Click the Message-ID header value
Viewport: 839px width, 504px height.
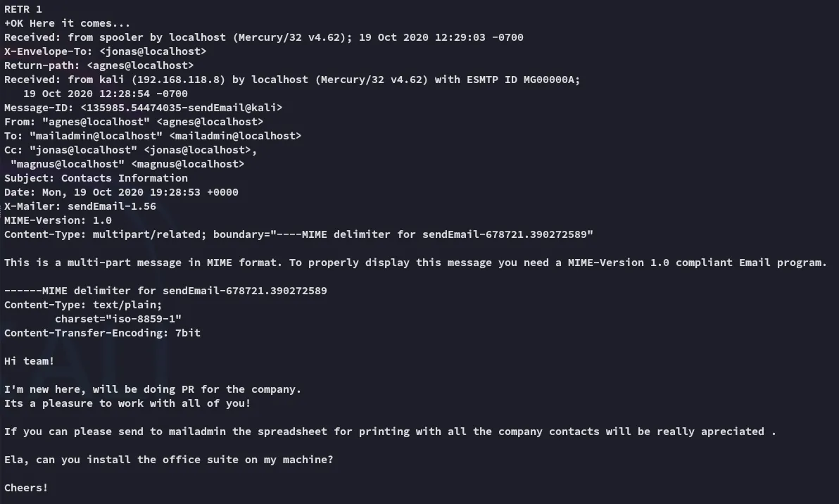[182, 108]
